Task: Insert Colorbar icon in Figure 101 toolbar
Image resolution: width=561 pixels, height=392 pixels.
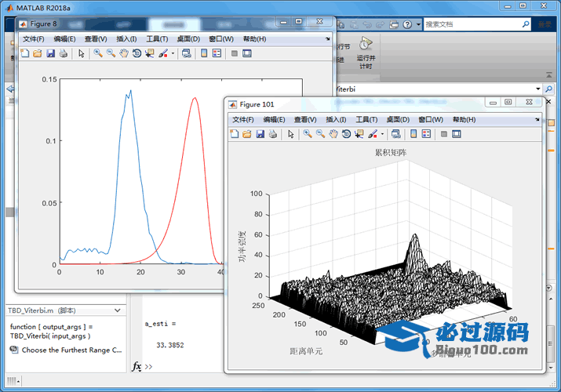Action: (x=413, y=134)
